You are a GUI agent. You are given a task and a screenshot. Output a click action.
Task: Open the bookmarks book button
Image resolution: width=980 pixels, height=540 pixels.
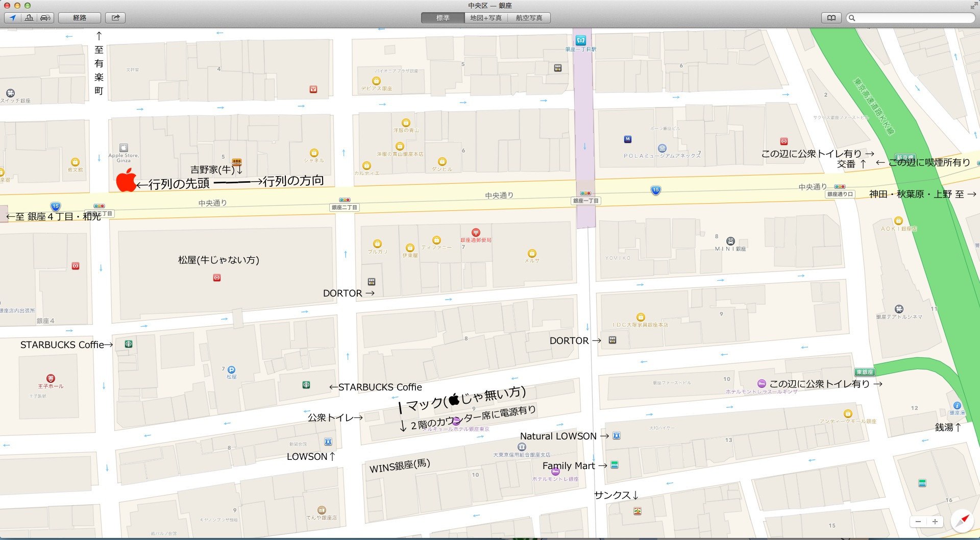[x=831, y=18]
